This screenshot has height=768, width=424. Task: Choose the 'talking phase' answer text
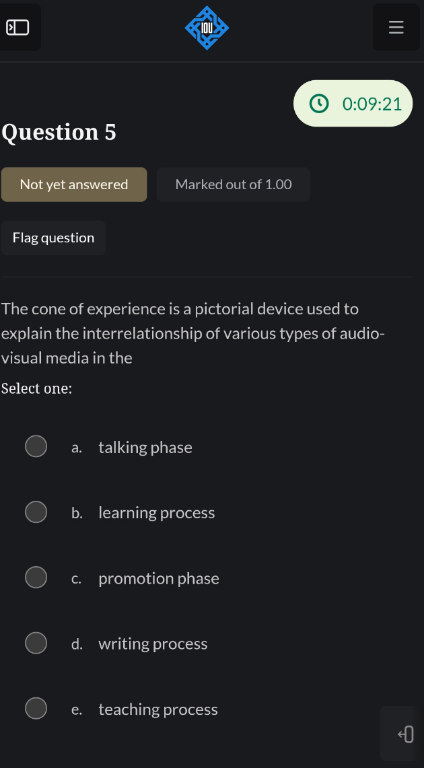pos(145,447)
